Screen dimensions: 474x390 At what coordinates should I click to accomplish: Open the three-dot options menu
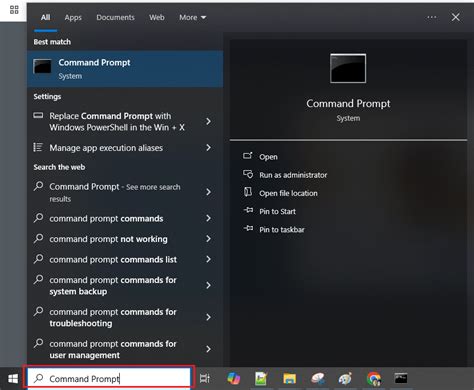(x=432, y=17)
